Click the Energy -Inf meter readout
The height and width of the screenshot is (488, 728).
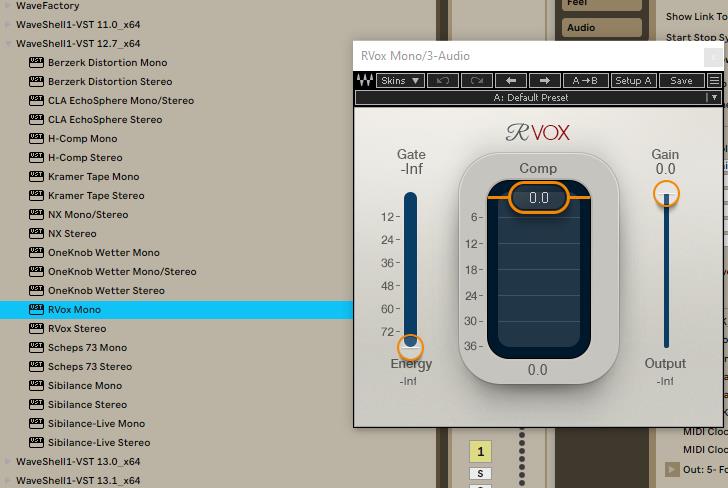click(408, 381)
